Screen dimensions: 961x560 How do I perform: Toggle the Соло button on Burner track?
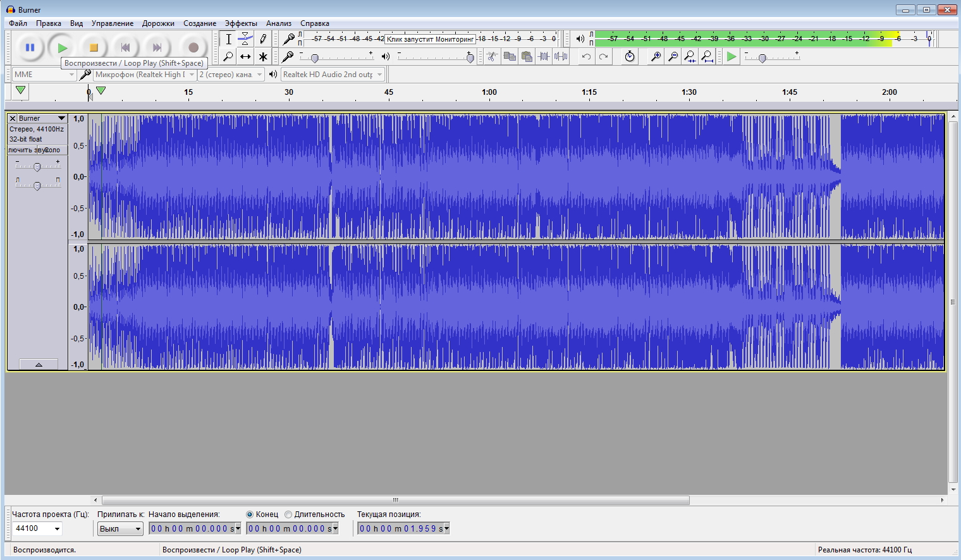(52, 150)
